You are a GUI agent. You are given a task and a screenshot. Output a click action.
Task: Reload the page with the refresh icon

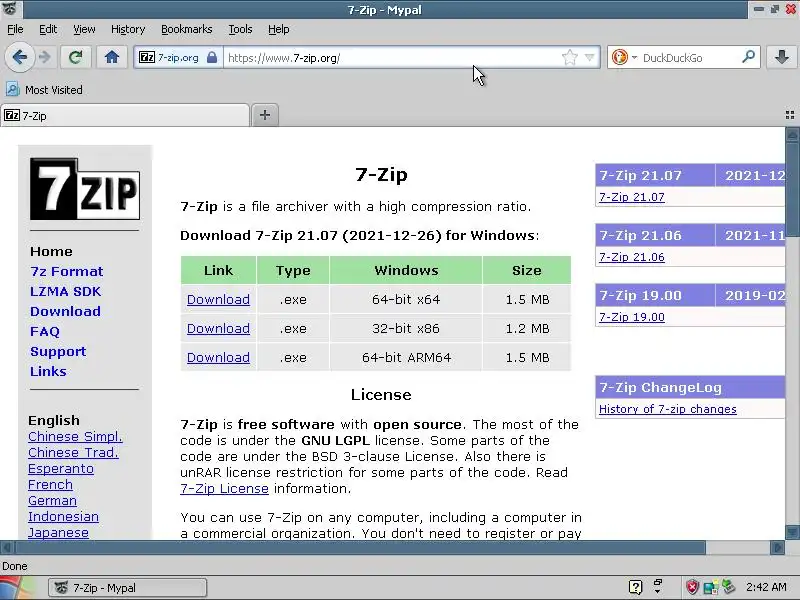tap(76, 57)
